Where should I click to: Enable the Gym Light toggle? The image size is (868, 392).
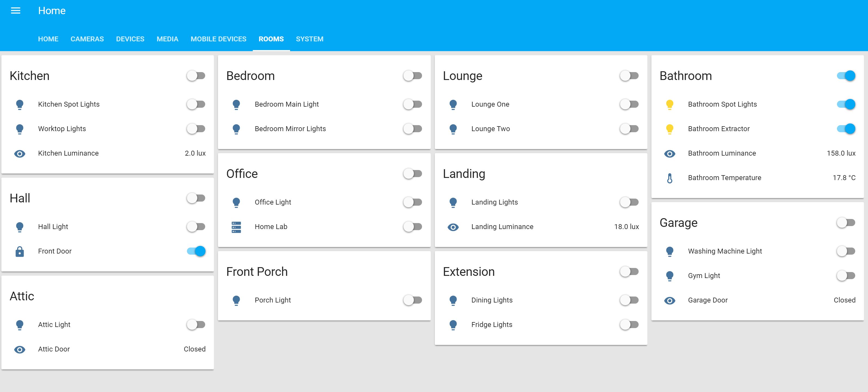846,276
